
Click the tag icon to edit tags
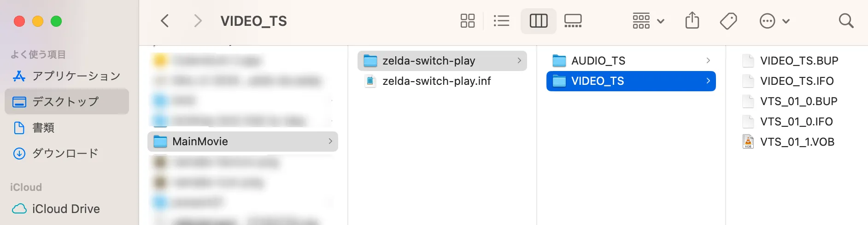pos(728,21)
